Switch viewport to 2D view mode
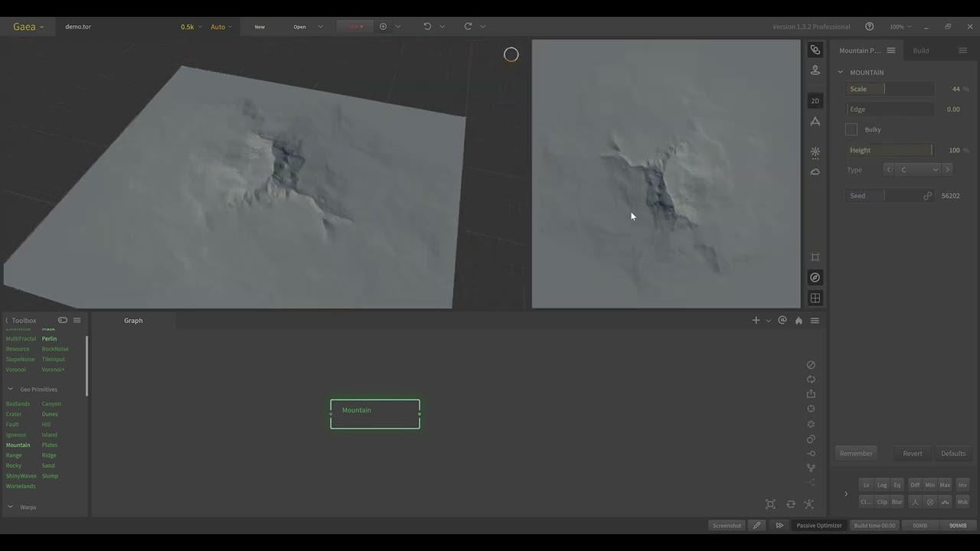Screen dimensions: 980x551 coord(815,101)
